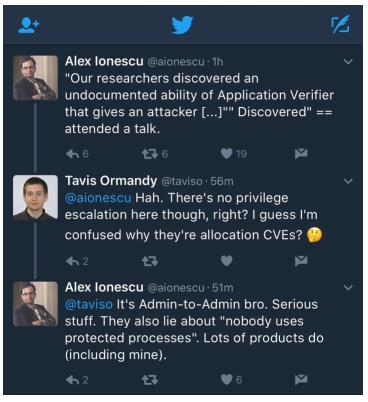Expand chevron menu on last tweet
Screen dimensions: 368x402
pyautogui.click(x=348, y=287)
